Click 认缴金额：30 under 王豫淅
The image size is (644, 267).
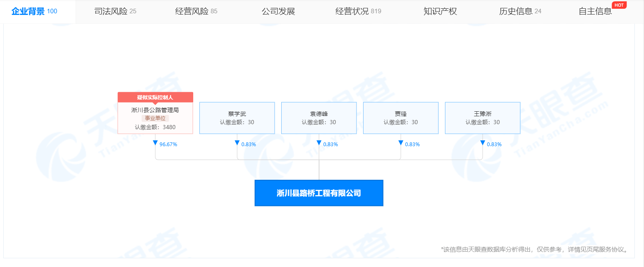coord(483,122)
